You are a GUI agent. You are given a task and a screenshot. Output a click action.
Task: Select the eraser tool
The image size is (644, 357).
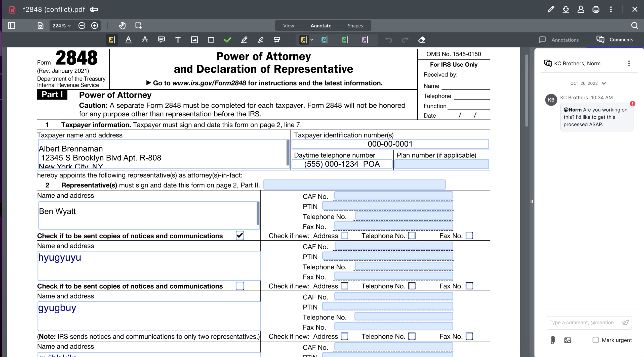[x=422, y=40]
